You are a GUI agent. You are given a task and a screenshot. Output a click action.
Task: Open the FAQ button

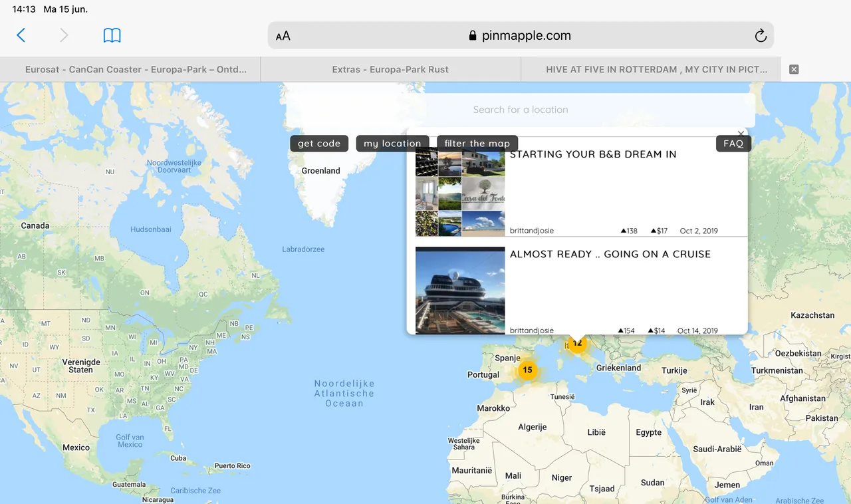click(733, 144)
